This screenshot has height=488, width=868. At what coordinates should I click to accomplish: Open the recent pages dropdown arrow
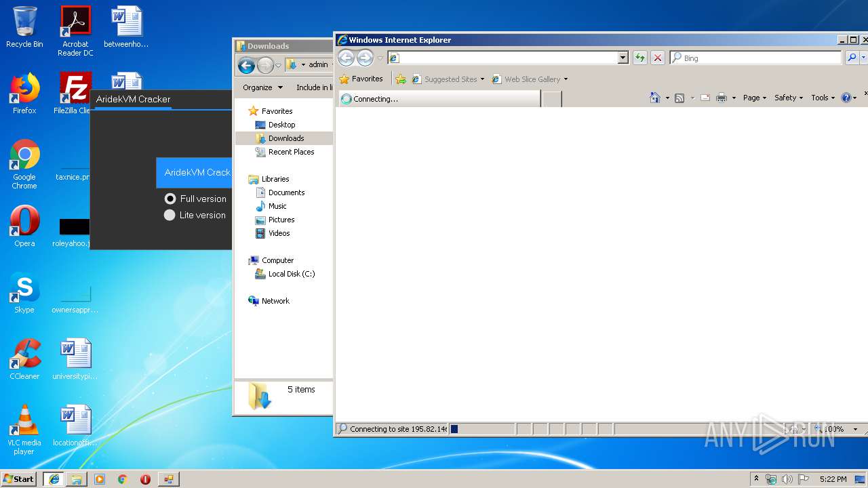tap(380, 58)
